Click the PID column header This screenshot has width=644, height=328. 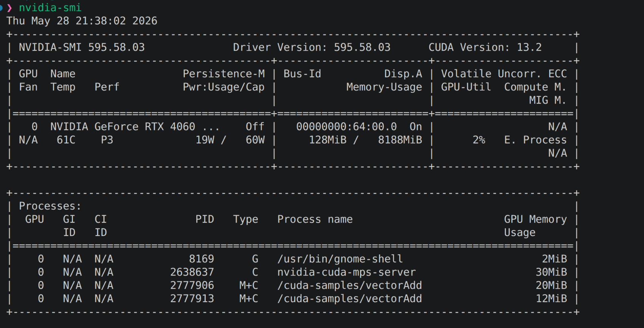(x=205, y=219)
